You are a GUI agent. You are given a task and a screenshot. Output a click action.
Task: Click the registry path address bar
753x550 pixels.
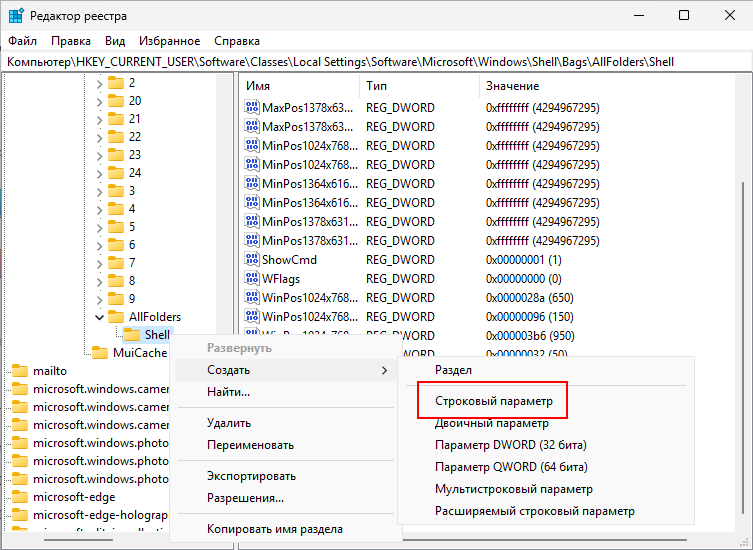376,62
